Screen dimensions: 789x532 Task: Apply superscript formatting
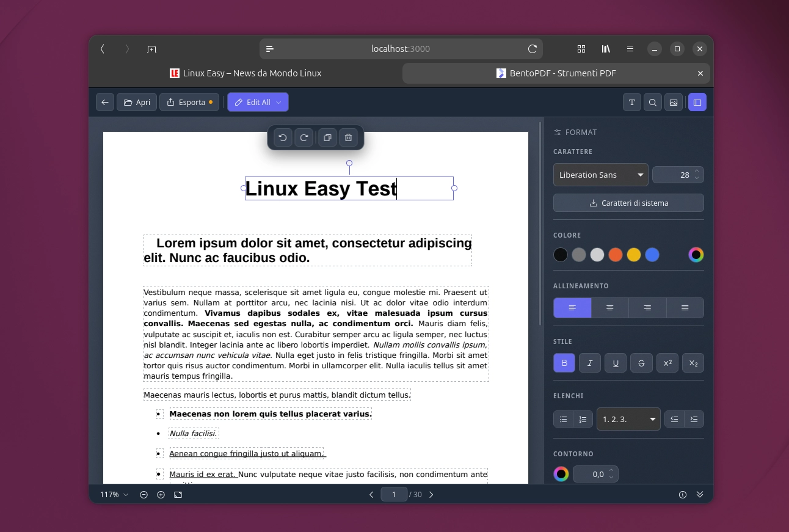click(x=667, y=363)
